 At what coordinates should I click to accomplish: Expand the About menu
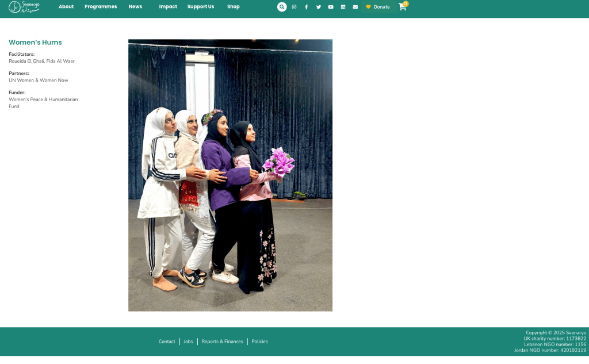click(66, 7)
